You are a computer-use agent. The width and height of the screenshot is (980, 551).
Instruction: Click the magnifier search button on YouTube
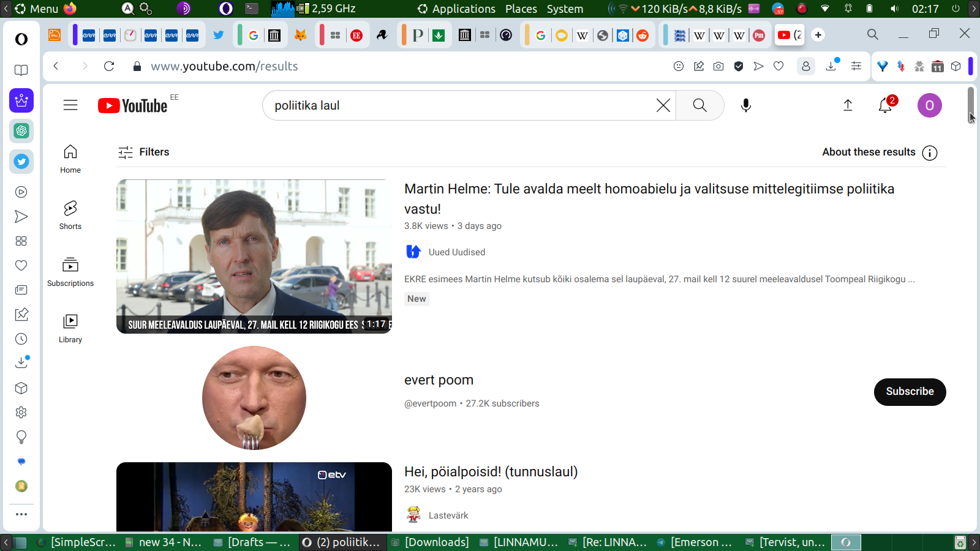point(699,105)
